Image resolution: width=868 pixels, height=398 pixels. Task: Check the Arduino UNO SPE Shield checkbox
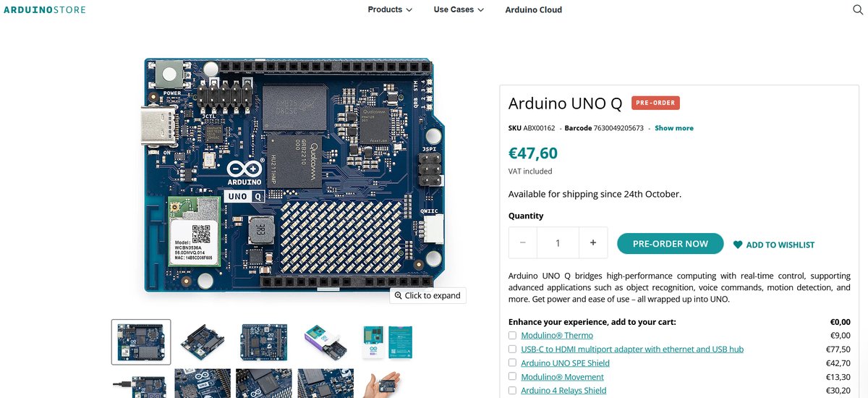512,363
